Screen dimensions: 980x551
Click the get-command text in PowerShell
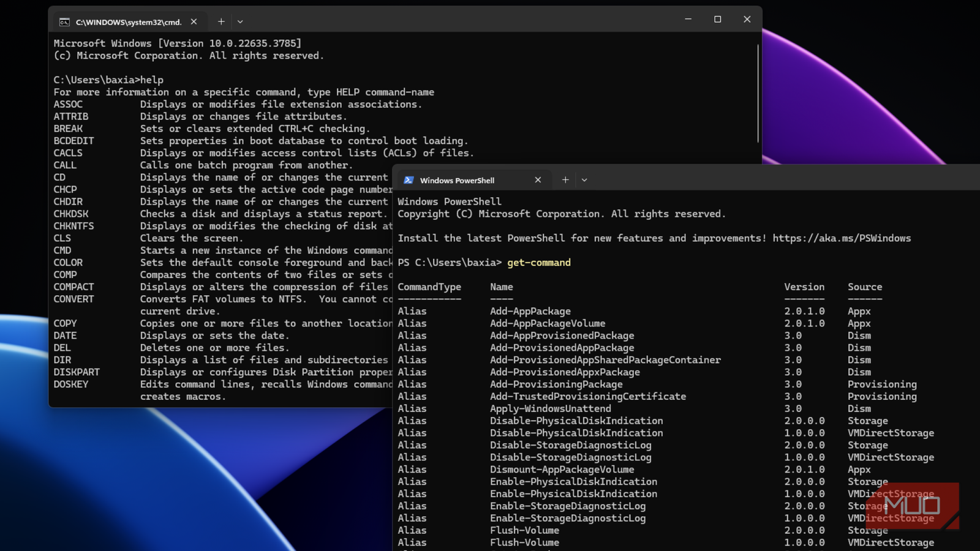coord(538,262)
